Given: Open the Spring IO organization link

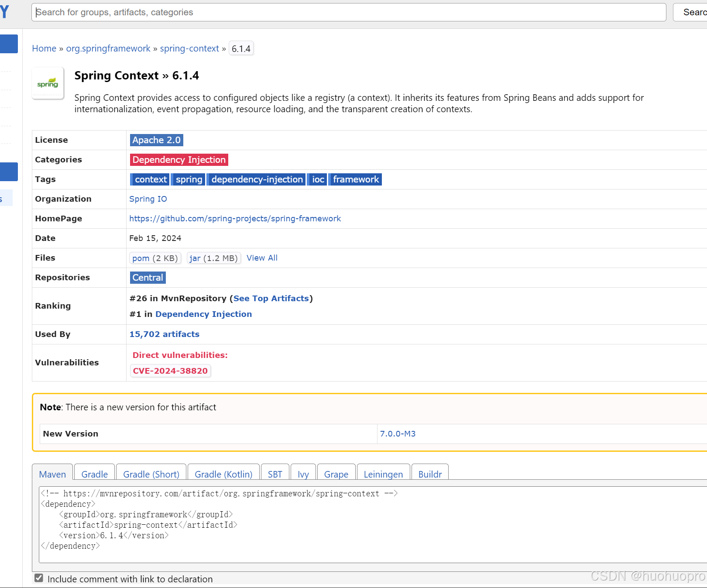Looking at the screenshot, I should coord(148,199).
